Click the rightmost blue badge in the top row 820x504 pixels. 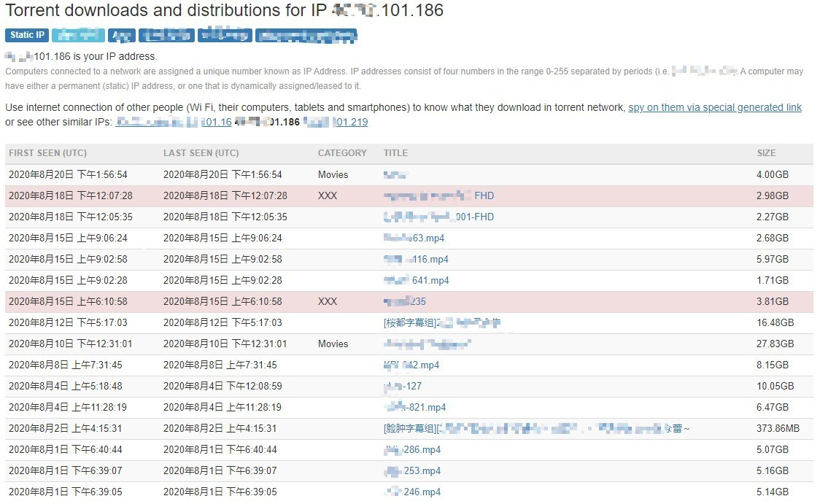click(x=306, y=36)
